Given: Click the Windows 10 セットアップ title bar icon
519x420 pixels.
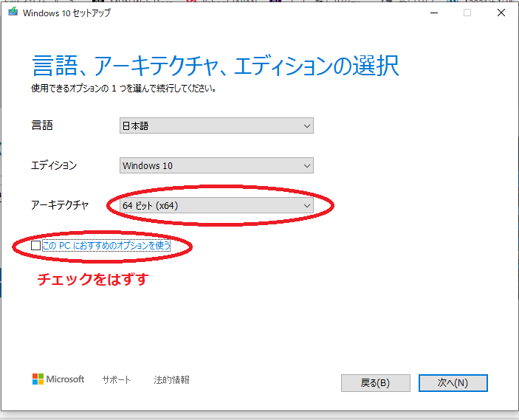Looking at the screenshot, I should point(13,12).
